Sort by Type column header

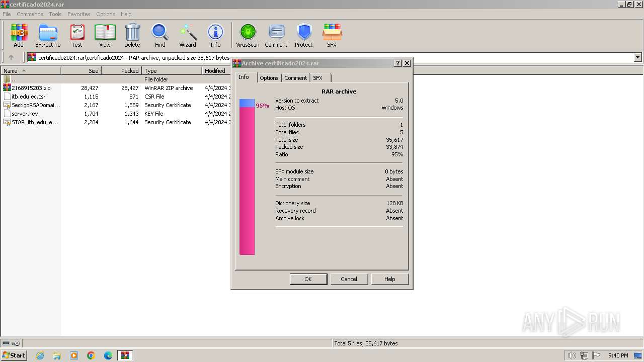172,71
